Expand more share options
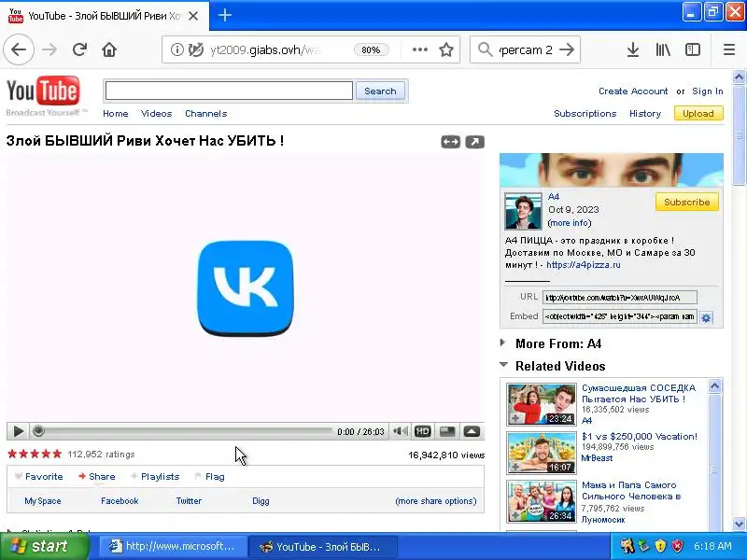Image resolution: width=747 pixels, height=560 pixels. click(436, 501)
